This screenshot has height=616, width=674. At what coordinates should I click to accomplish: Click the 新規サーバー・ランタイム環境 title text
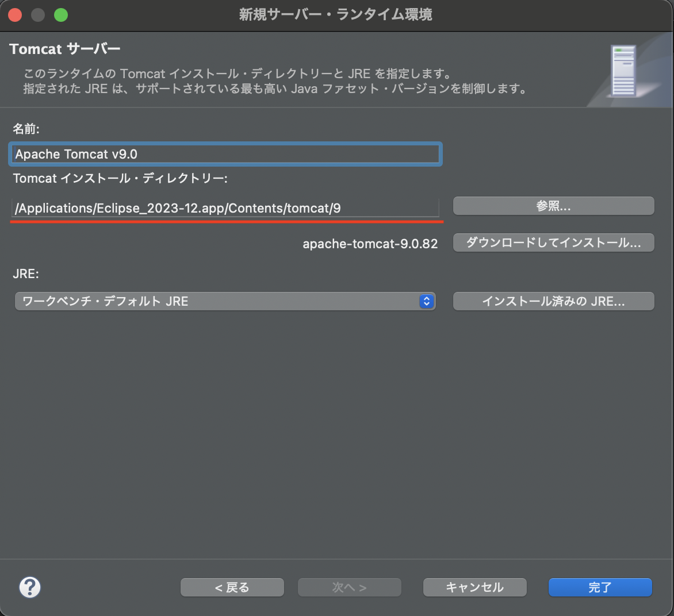[x=336, y=14]
